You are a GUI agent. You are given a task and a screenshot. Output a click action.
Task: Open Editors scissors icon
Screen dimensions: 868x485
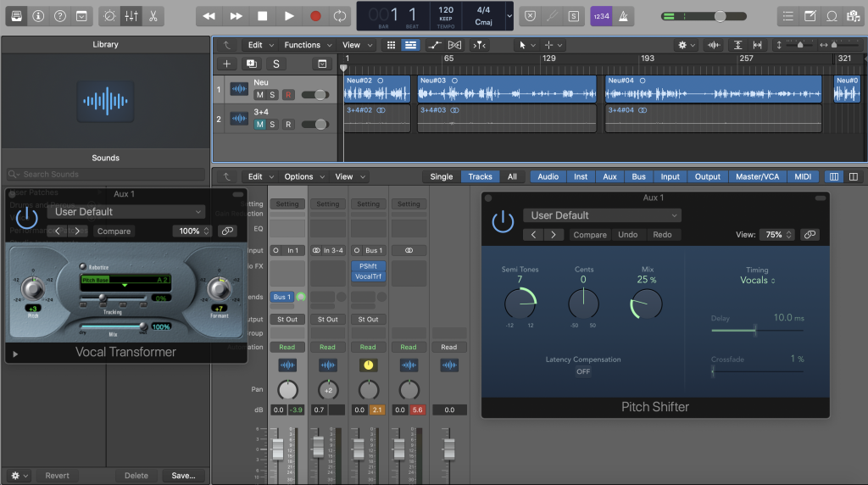[x=153, y=16]
